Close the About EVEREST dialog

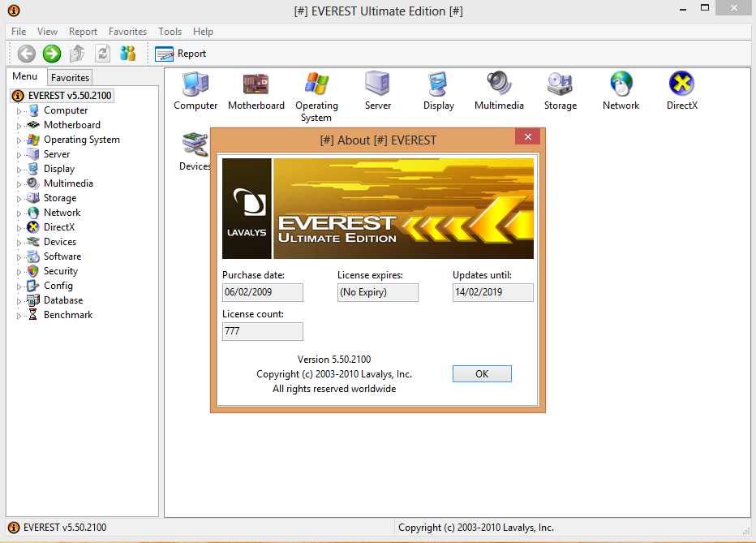click(527, 137)
